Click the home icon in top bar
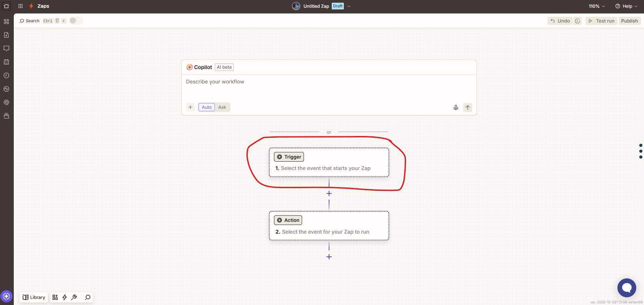This screenshot has height=305, width=644. click(6, 6)
